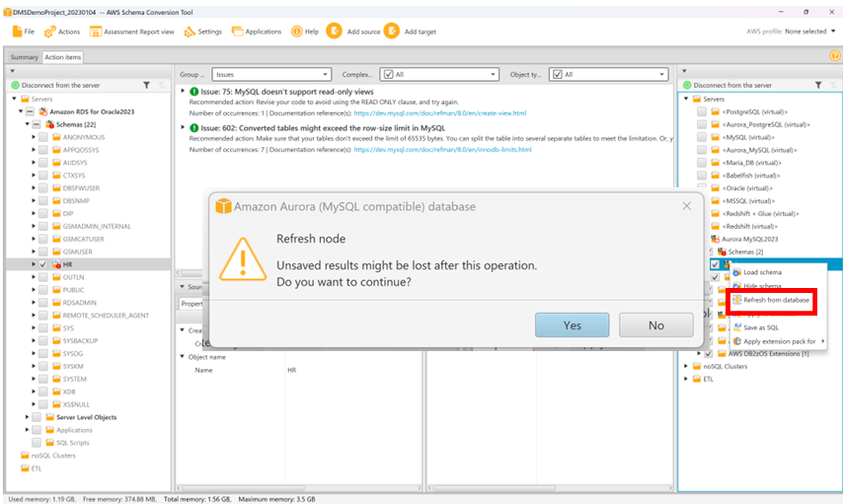Viewport: 843px width, 504px height.
Task: Expand the HR schema node
Action: [x=34, y=264]
